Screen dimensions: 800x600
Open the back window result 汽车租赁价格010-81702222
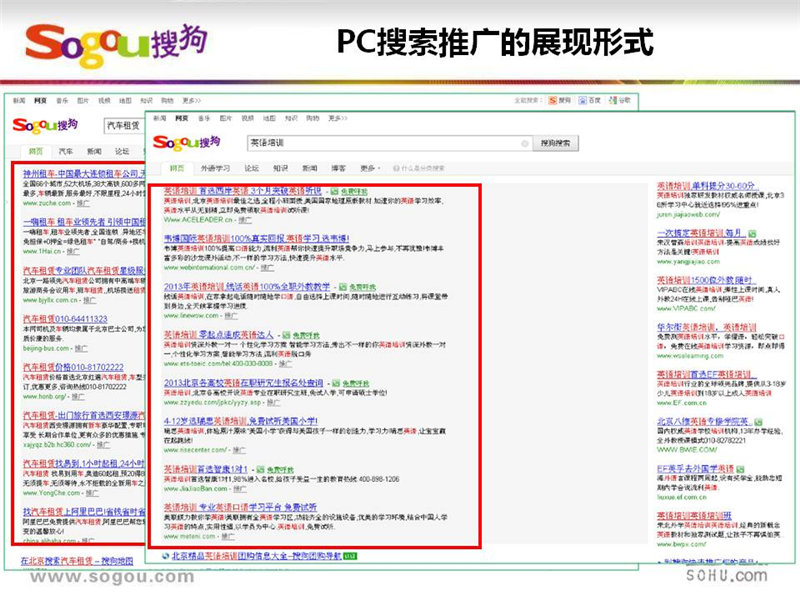pyautogui.click(x=73, y=367)
